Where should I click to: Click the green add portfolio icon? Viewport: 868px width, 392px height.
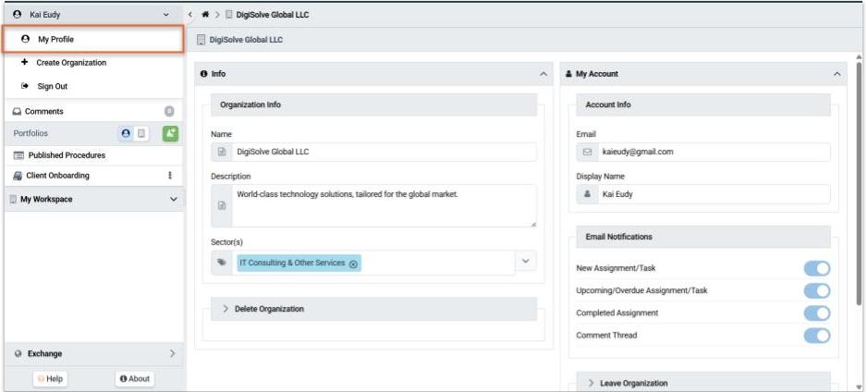pos(170,133)
